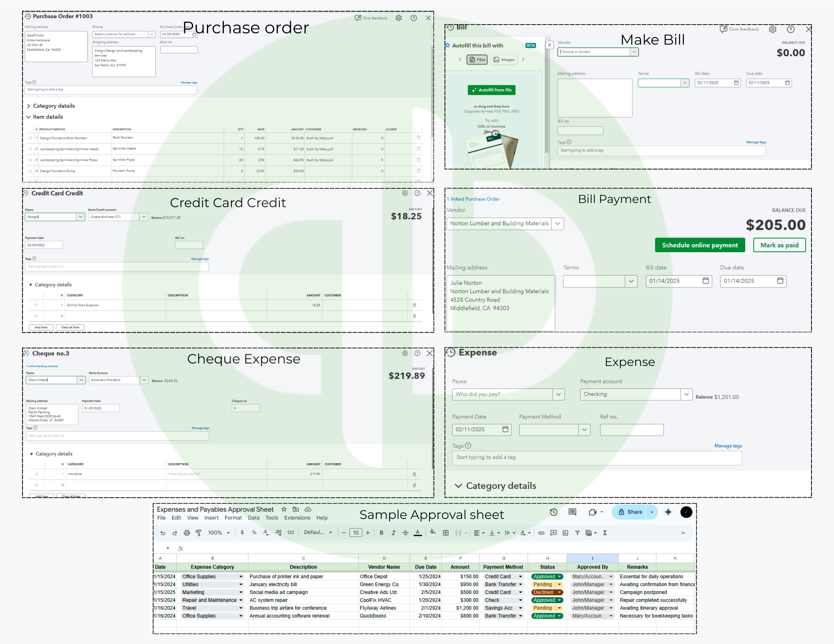Open the functions sigma icon
This screenshot has width=834, height=644.
605,533
